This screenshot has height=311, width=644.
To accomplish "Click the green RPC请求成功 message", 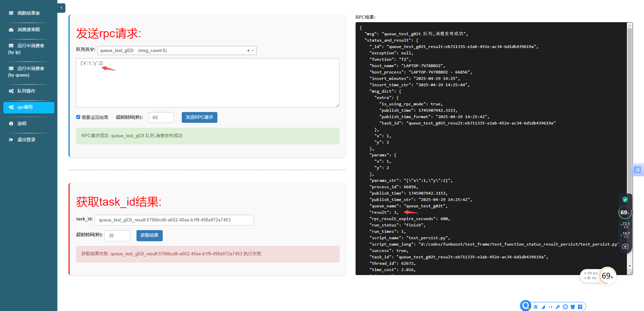I will pos(208,136).
